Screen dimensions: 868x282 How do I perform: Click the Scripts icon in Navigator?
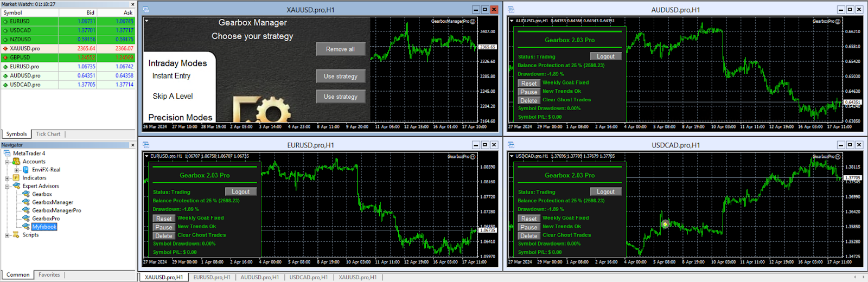[16, 235]
